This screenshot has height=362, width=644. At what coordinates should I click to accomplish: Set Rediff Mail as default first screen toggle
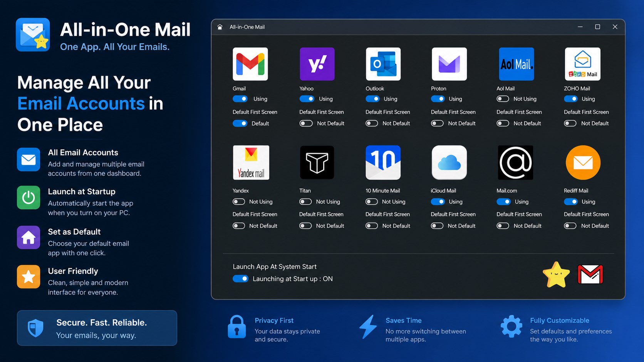pyautogui.click(x=570, y=226)
